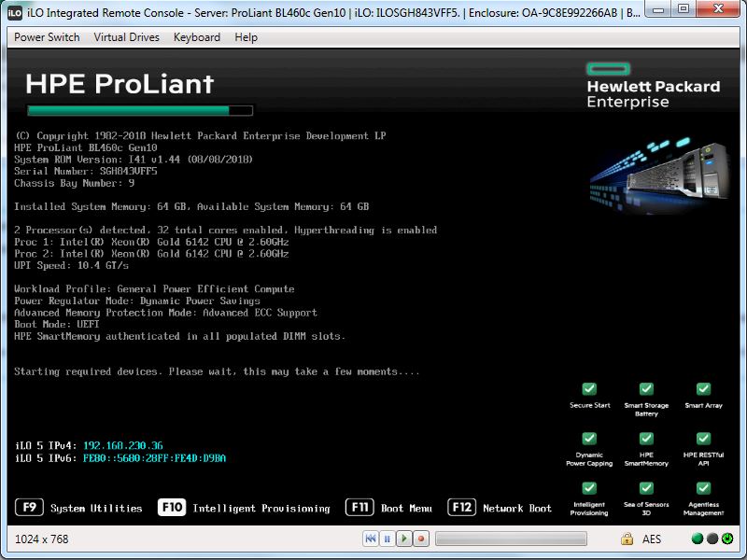Click the Boot Mode: UEFI line

[57, 324]
